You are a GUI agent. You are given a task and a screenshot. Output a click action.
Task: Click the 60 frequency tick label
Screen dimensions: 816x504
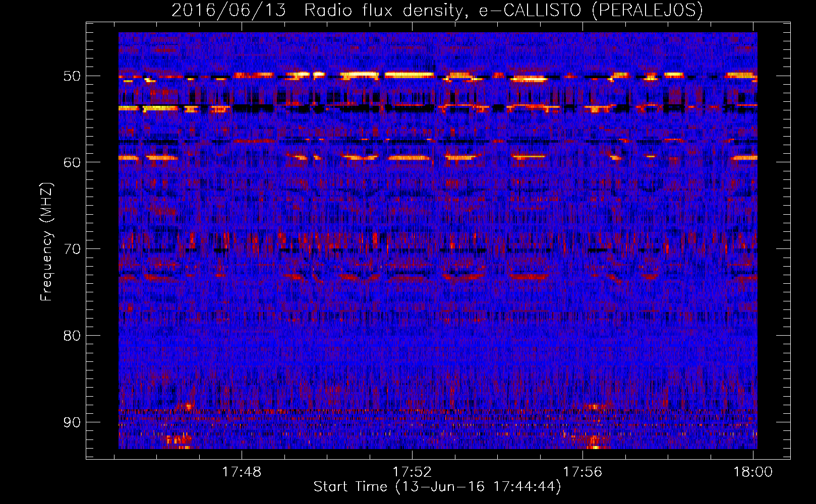(72, 162)
